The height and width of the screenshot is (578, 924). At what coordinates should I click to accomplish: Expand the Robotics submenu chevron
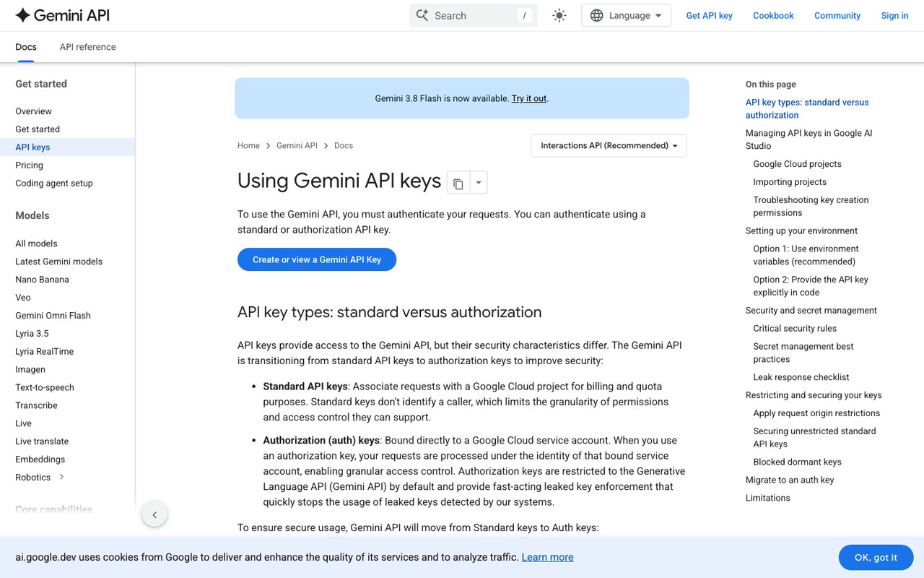pyautogui.click(x=62, y=477)
